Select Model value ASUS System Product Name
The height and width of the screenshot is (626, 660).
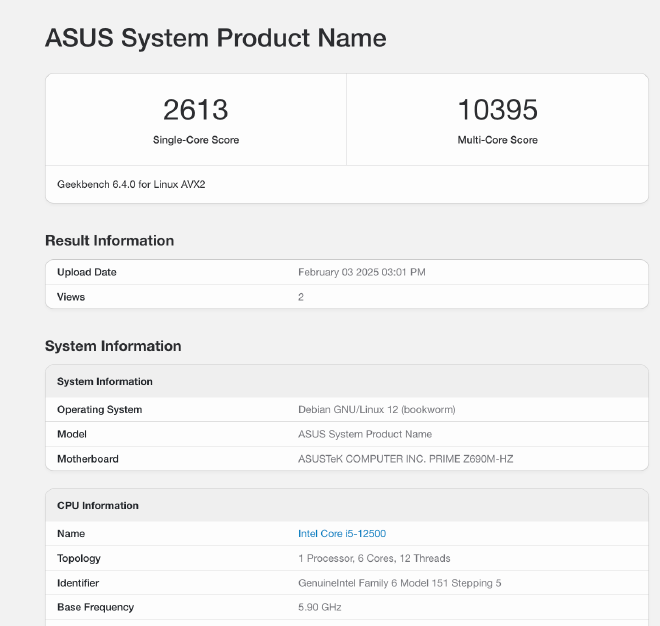point(365,434)
